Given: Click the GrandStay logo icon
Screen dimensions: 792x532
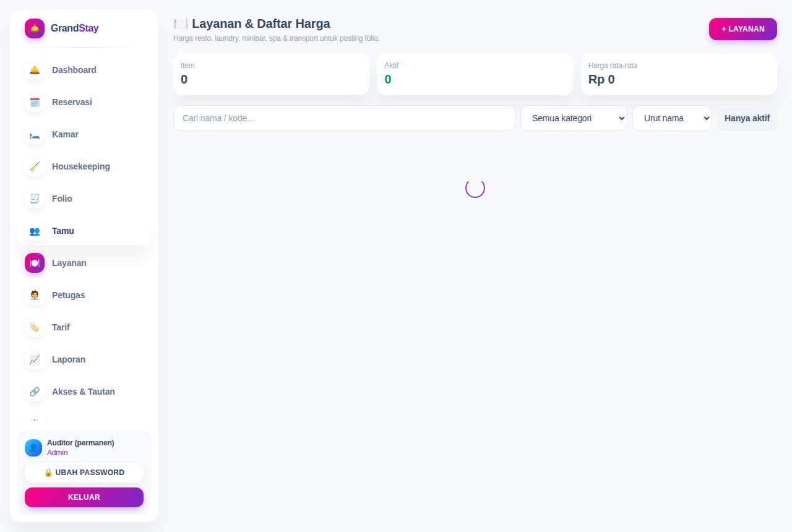Looking at the screenshot, I should [x=35, y=28].
